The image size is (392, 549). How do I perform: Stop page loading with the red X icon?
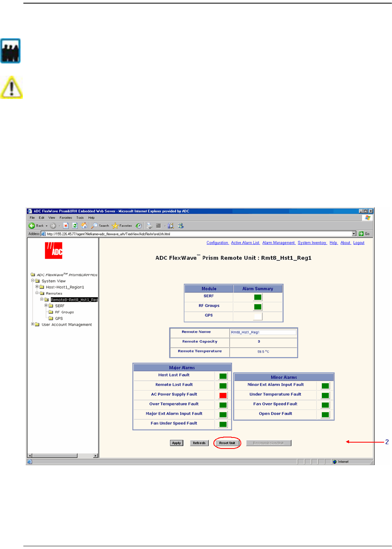click(66, 226)
